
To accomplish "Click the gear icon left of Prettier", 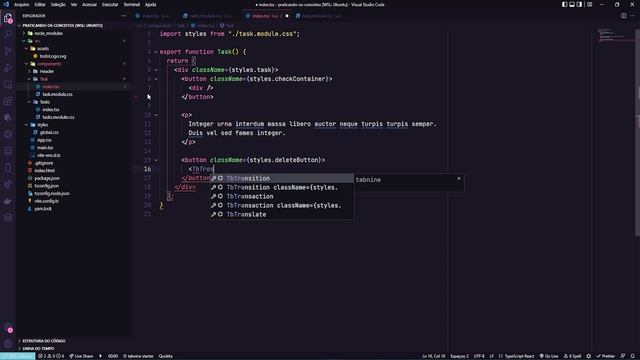I will coord(589,356).
